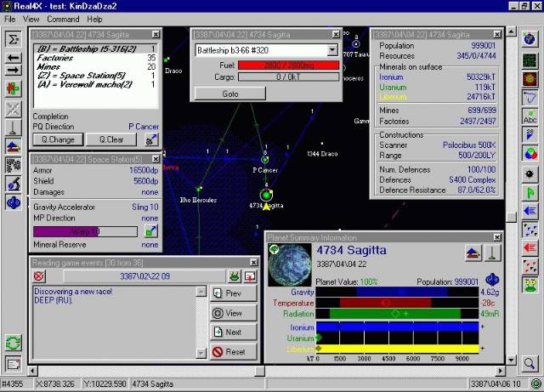Click the Prev event button

click(x=234, y=293)
